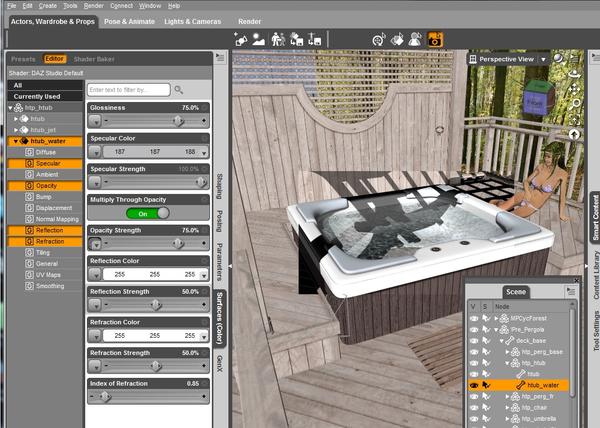600x428 pixels.
Task: Click the Scene pane vertical scrollbar
Action: tap(572, 352)
